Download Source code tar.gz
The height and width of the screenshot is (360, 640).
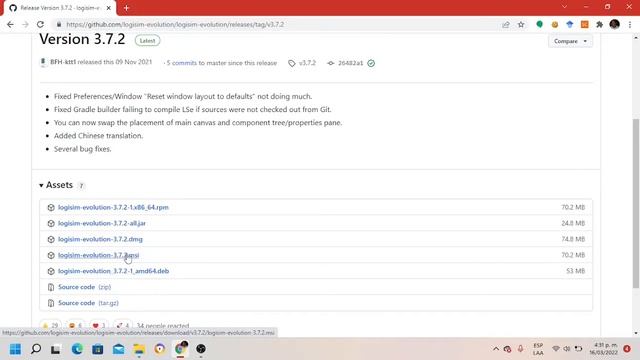point(88,303)
